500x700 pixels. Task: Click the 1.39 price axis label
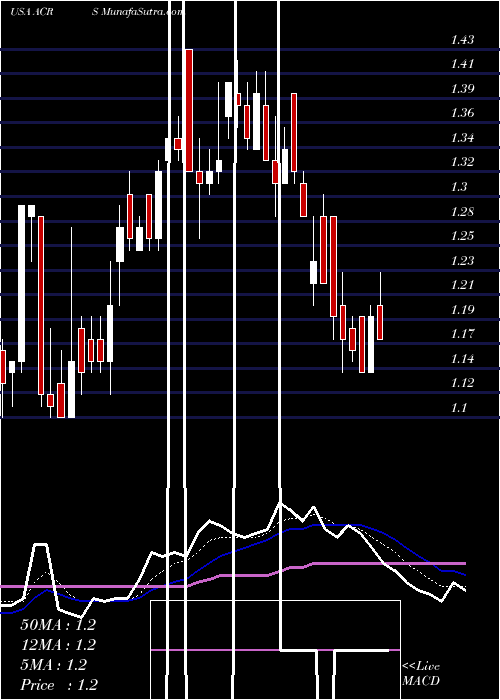click(x=462, y=89)
